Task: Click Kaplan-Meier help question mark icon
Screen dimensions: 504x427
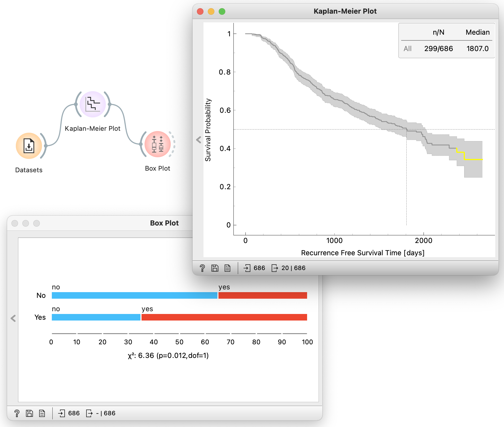Action: (x=202, y=268)
